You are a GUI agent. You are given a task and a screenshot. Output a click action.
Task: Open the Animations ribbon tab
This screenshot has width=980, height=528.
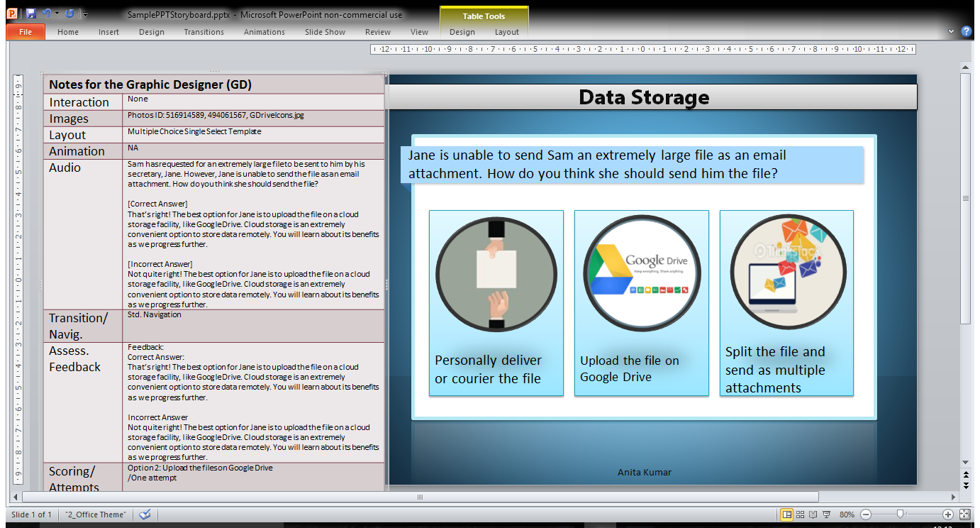tap(264, 32)
